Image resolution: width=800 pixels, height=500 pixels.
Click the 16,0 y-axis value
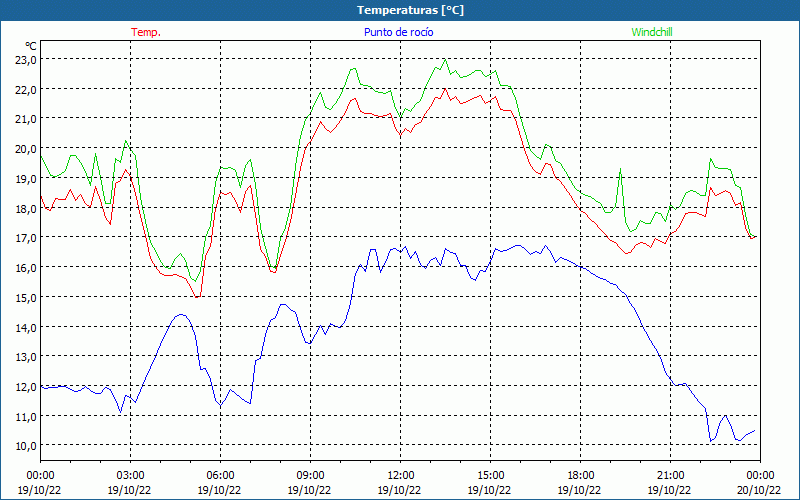26,268
